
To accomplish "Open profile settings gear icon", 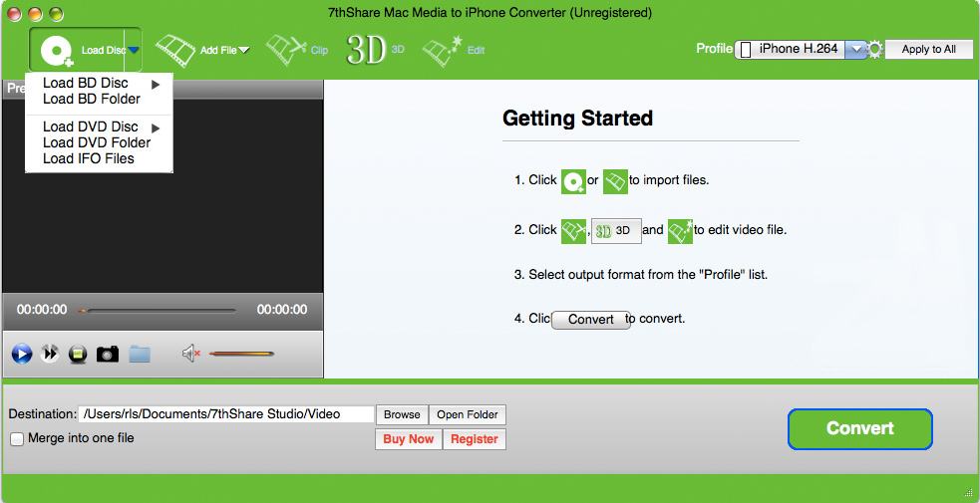I will (875, 49).
